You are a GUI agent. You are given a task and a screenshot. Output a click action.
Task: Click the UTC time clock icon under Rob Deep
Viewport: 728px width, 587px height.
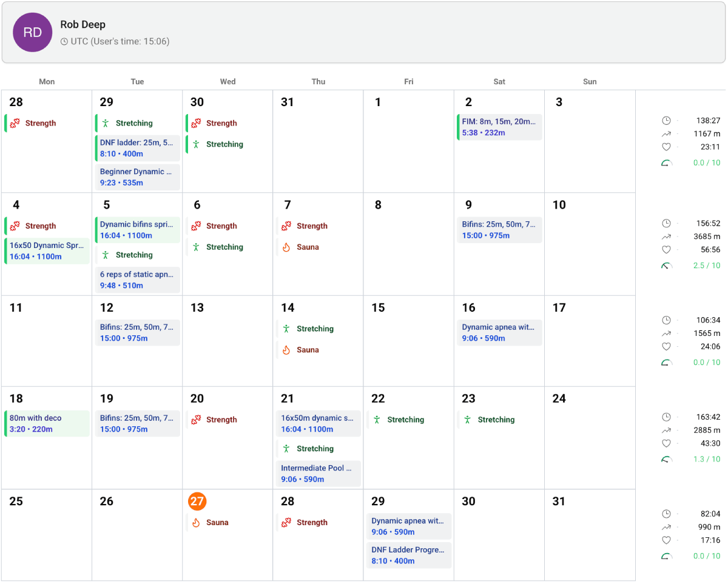click(63, 41)
